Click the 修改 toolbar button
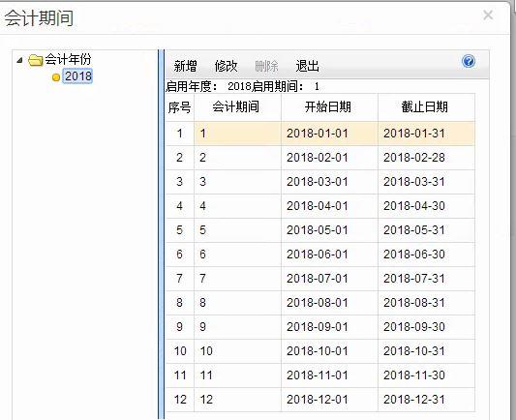The image size is (516, 420). click(x=226, y=66)
